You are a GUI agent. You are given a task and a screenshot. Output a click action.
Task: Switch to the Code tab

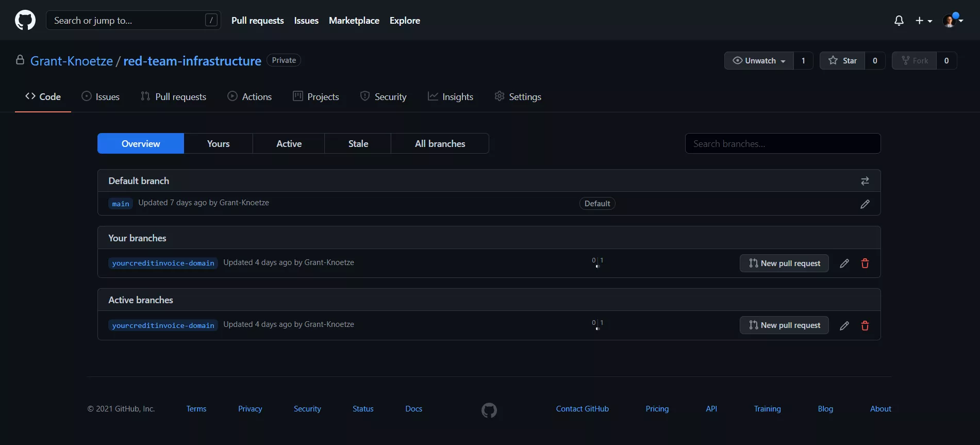43,96
